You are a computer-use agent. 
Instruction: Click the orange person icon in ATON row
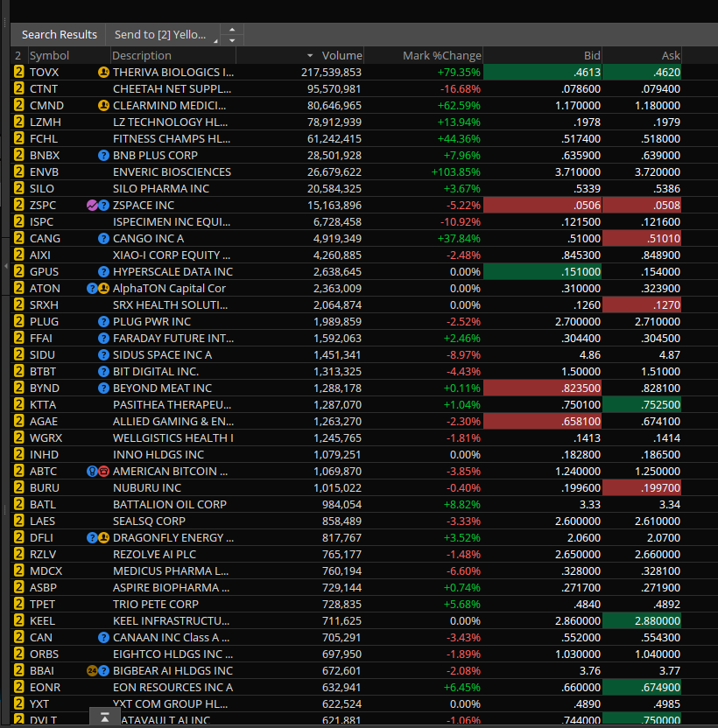[x=103, y=289]
